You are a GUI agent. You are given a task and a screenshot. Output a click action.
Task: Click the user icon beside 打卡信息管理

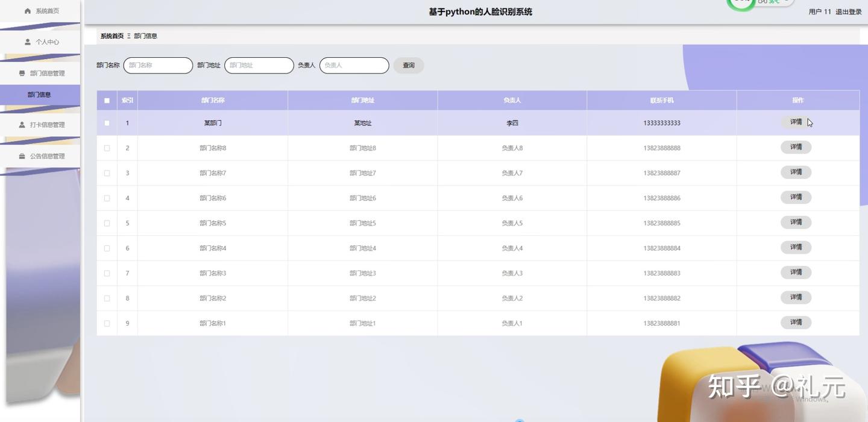pyautogui.click(x=22, y=125)
